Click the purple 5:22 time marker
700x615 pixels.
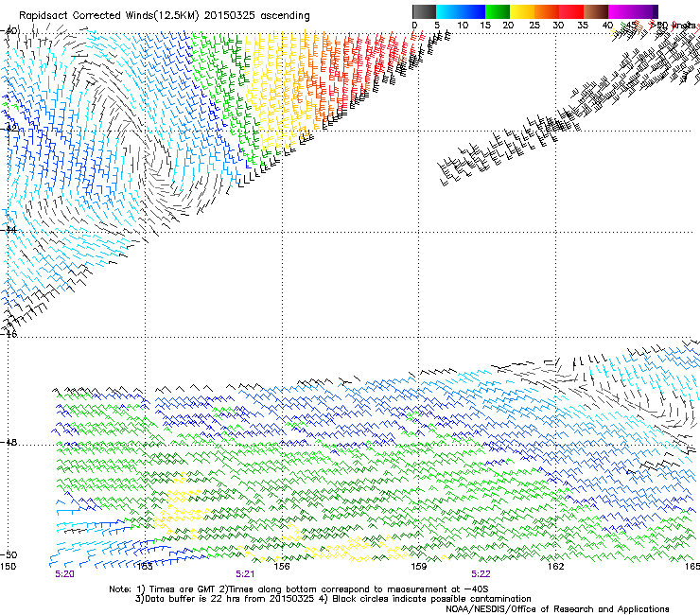click(481, 574)
